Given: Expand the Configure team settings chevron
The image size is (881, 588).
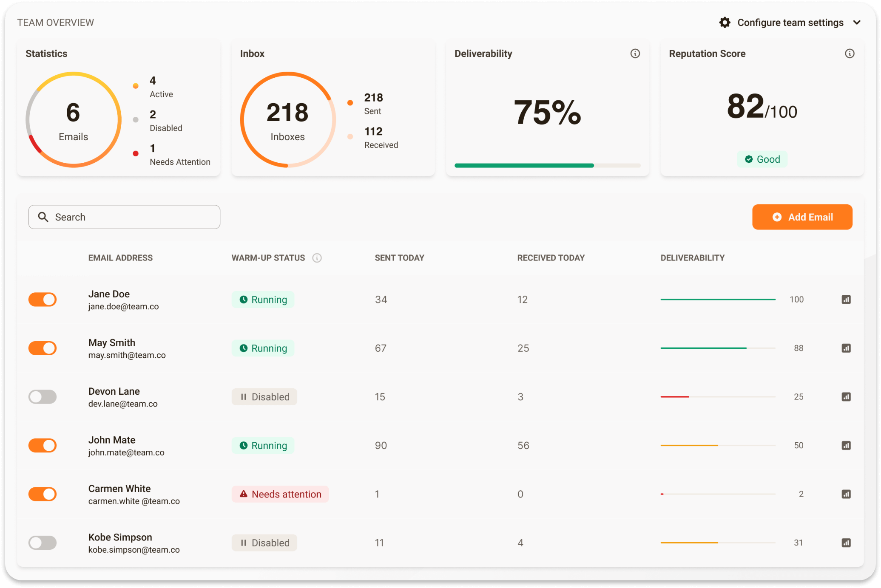Looking at the screenshot, I should (857, 23).
